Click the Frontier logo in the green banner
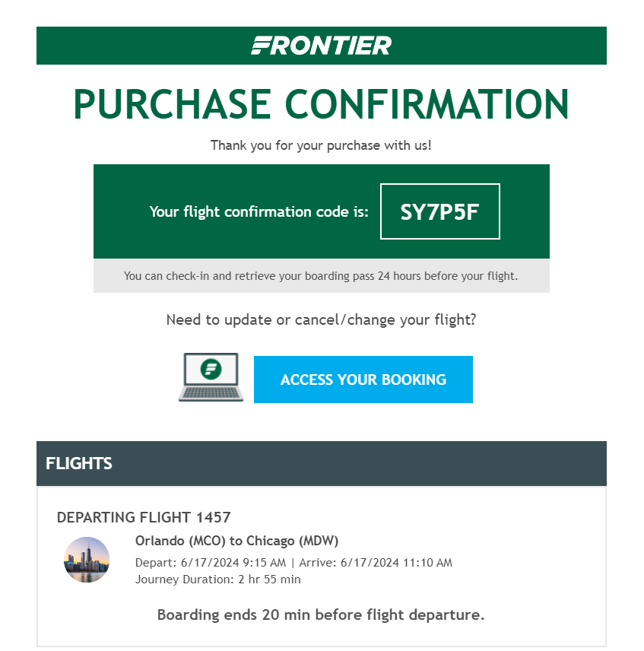Image resolution: width=644 pixels, height=651 pixels. tap(321, 46)
